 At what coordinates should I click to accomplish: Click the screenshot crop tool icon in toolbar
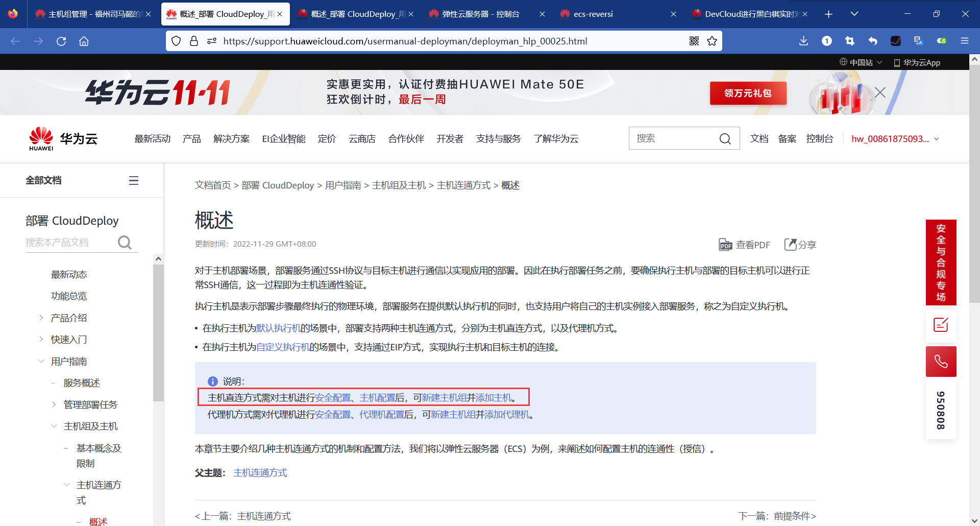point(850,41)
